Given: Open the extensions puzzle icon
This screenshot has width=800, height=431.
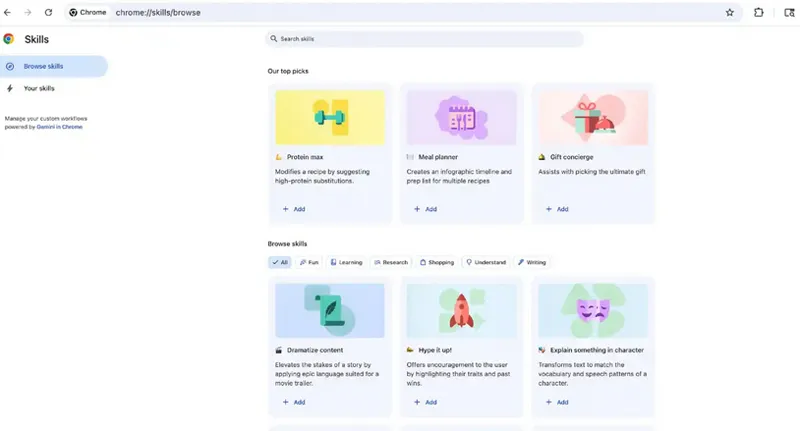Looking at the screenshot, I should (x=759, y=12).
